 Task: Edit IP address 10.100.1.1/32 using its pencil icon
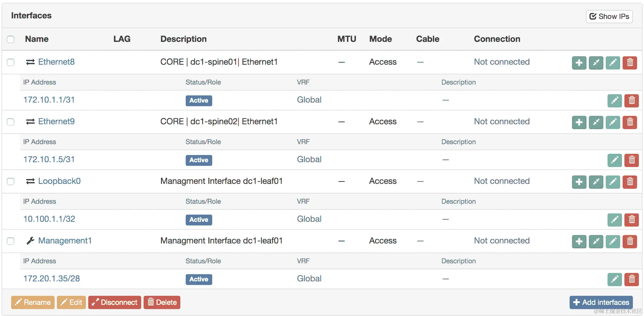coord(614,220)
